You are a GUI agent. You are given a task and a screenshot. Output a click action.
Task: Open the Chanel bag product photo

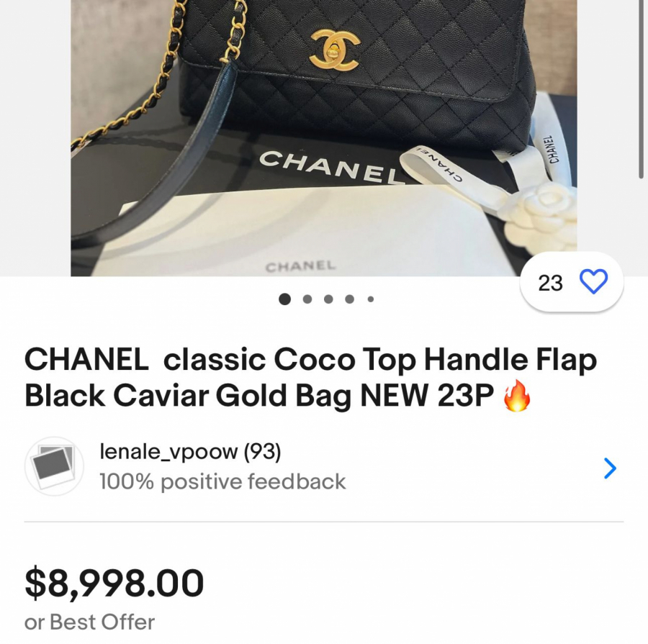click(324, 138)
